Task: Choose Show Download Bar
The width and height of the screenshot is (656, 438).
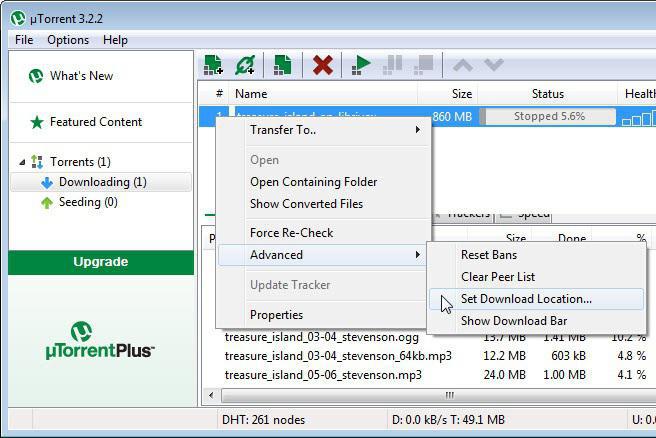Action: click(x=514, y=321)
